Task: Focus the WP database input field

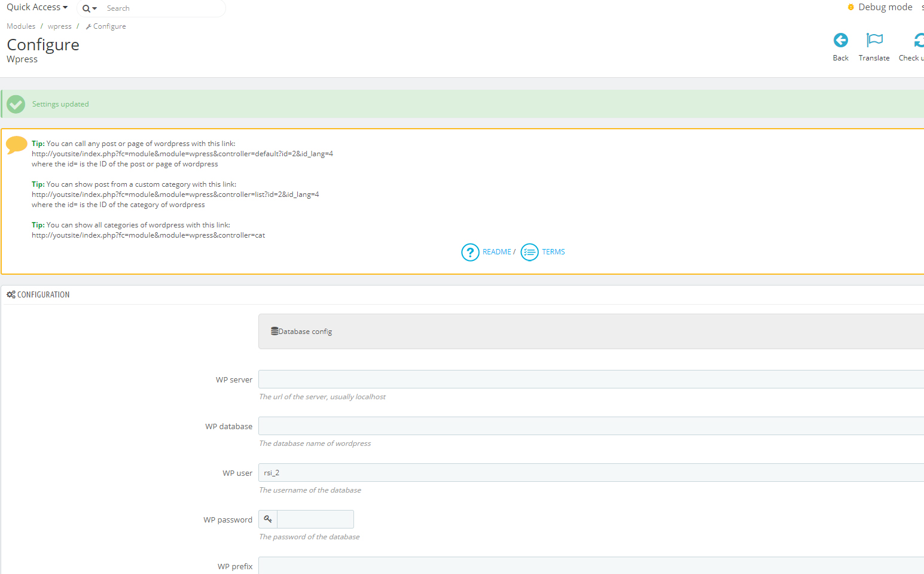Action: [591, 426]
